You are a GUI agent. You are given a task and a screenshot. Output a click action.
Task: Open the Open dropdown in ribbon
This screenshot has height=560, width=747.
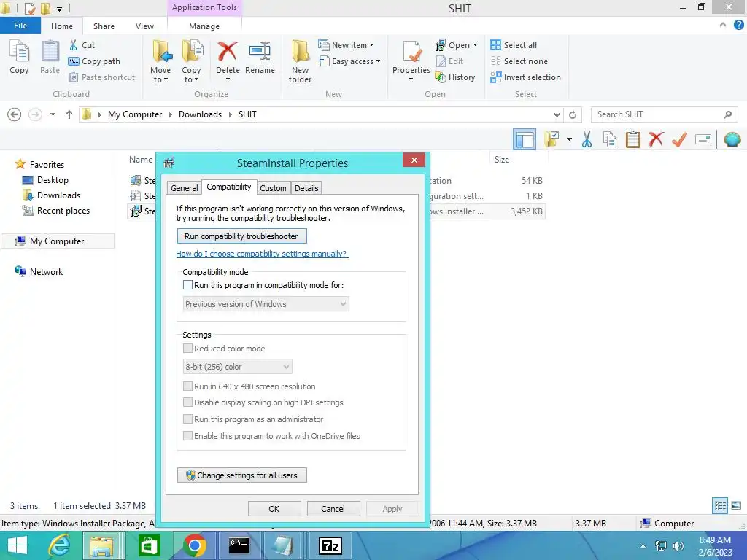[456, 45]
